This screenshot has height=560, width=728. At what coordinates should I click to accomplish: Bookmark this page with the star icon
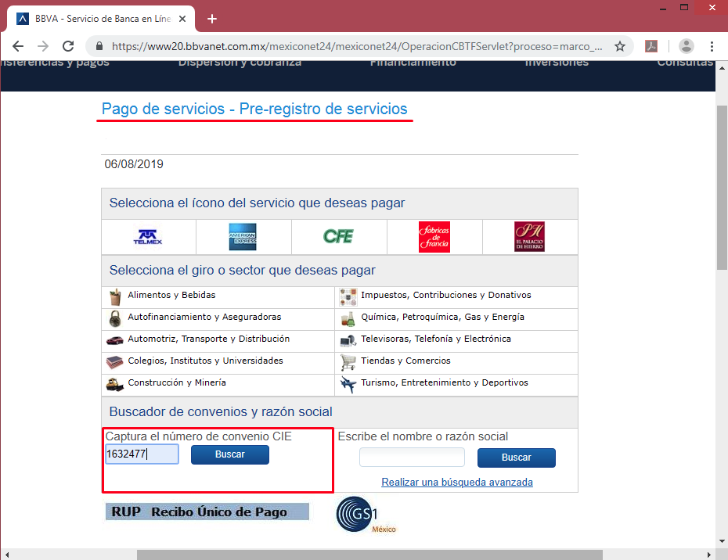pyautogui.click(x=620, y=46)
